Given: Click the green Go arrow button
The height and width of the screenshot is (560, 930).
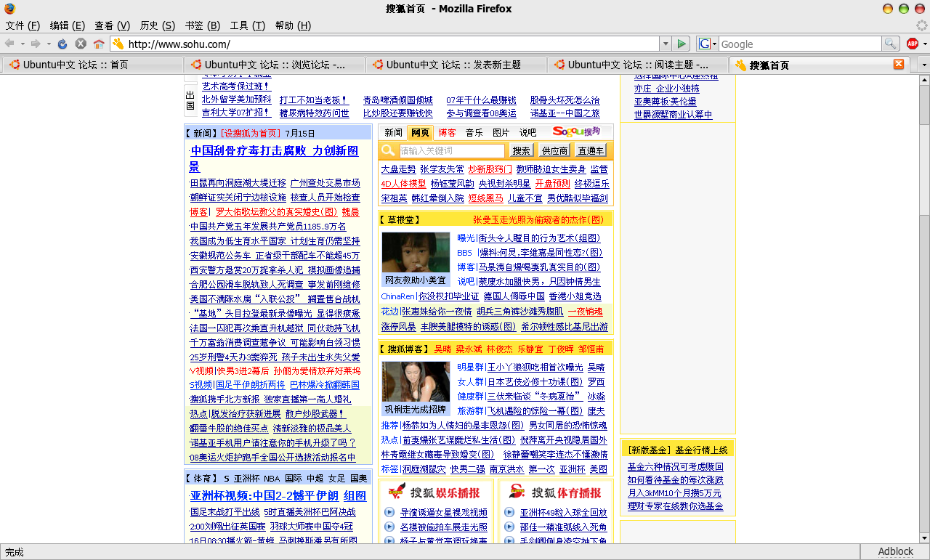Looking at the screenshot, I should 681,44.
